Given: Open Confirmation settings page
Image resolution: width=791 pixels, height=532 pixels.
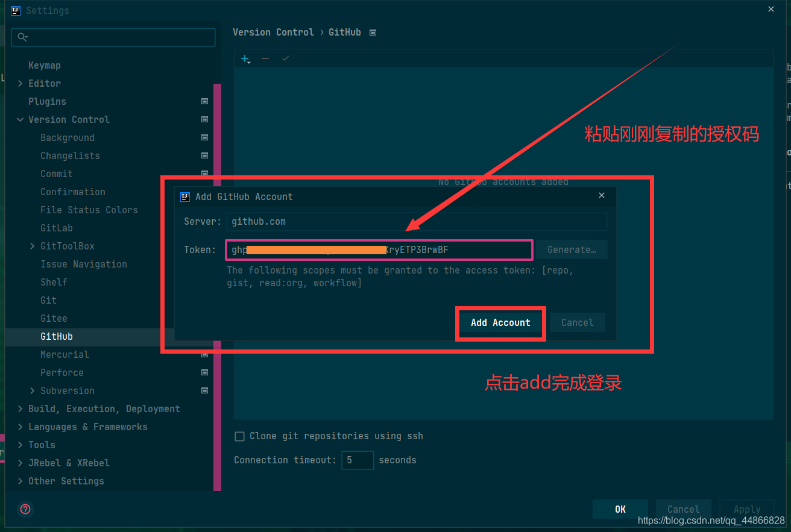Looking at the screenshot, I should tap(73, 192).
